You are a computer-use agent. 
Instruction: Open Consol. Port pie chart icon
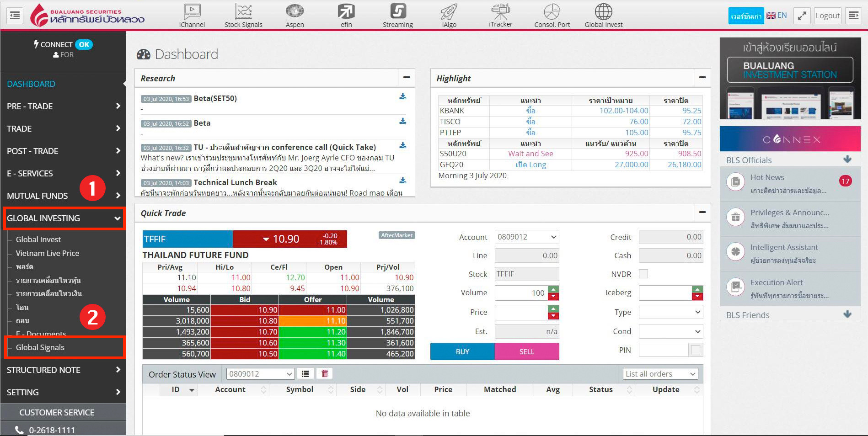click(552, 15)
